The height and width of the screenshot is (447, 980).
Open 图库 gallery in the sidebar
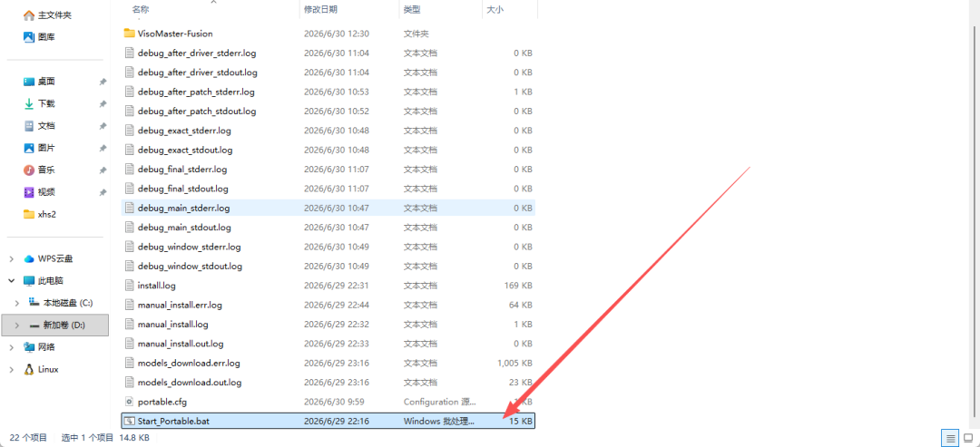pos(39,37)
